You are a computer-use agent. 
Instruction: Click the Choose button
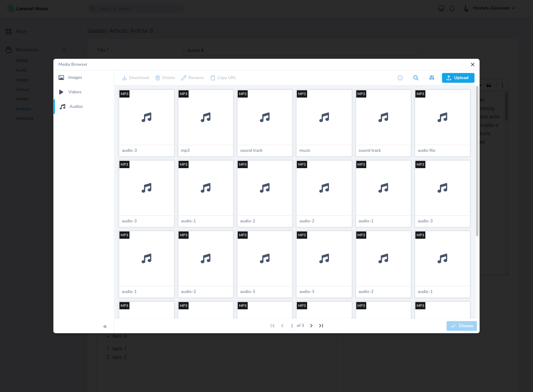pos(461,326)
